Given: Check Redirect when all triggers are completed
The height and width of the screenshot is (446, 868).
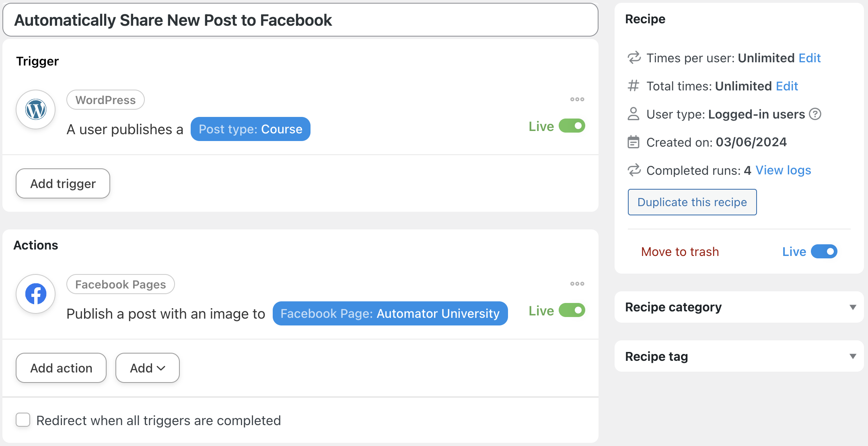Looking at the screenshot, I should [x=23, y=420].
